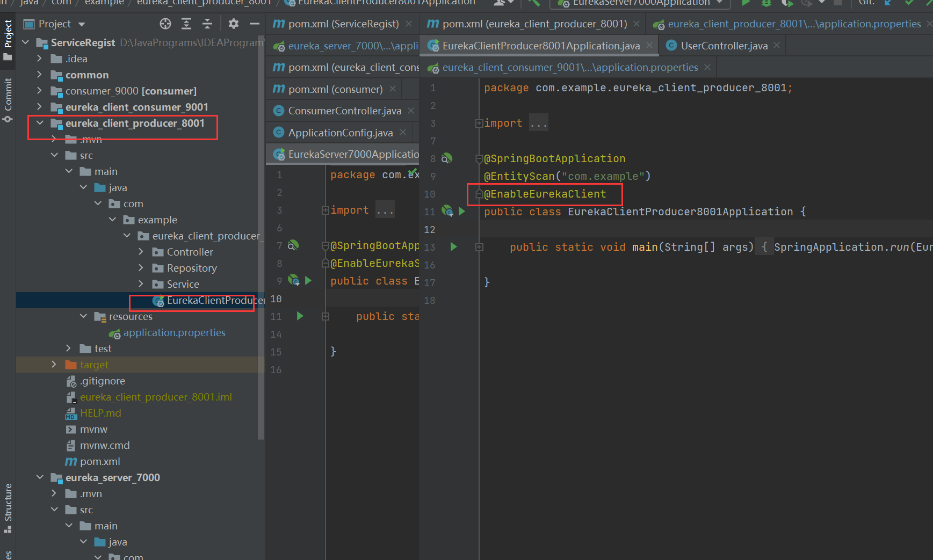
Task: Click Git commit checkmark icon
Action: [x=909, y=3]
